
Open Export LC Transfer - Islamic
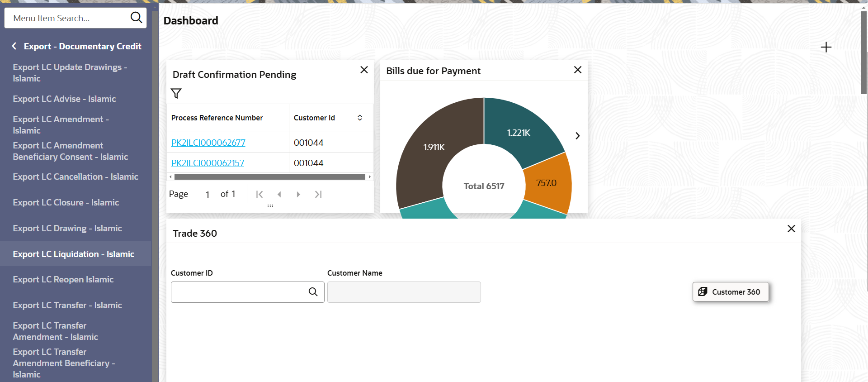[x=67, y=305]
